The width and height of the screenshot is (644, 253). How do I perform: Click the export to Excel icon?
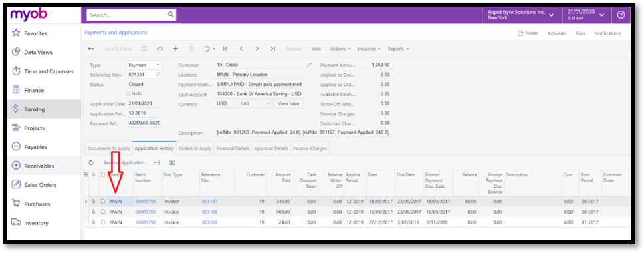pyautogui.click(x=173, y=163)
